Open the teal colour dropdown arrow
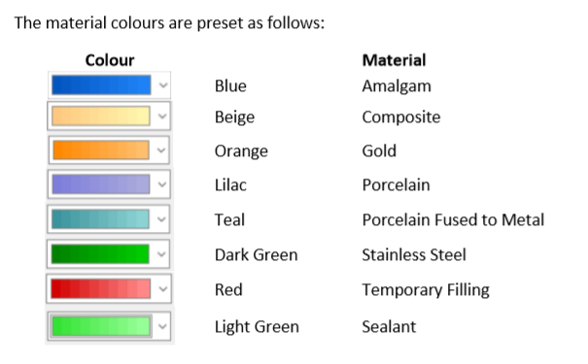This screenshot has height=364, width=588. click(x=161, y=219)
